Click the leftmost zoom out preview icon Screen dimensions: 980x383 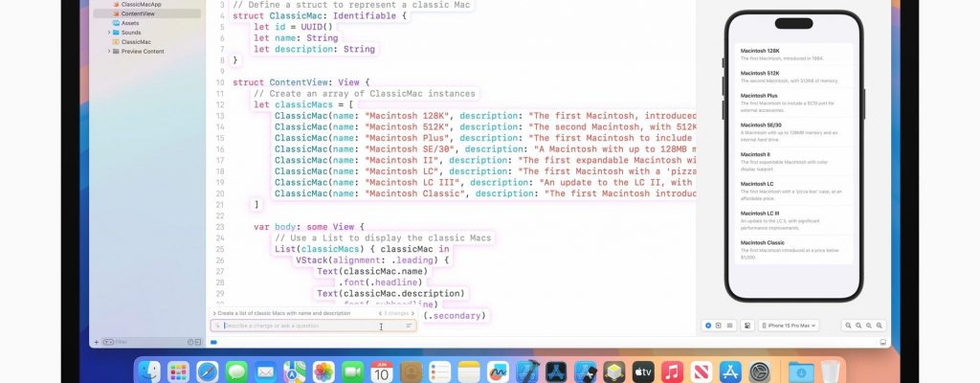click(x=848, y=326)
